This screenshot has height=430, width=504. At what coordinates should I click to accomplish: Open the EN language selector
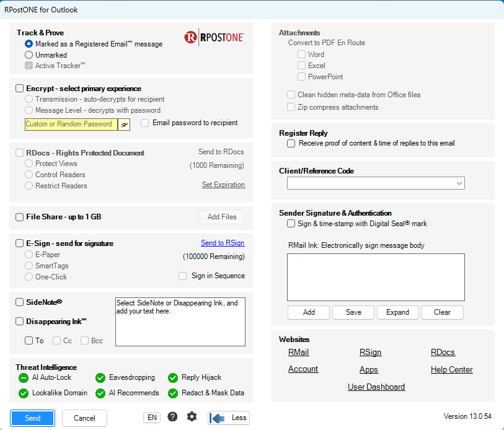click(152, 418)
